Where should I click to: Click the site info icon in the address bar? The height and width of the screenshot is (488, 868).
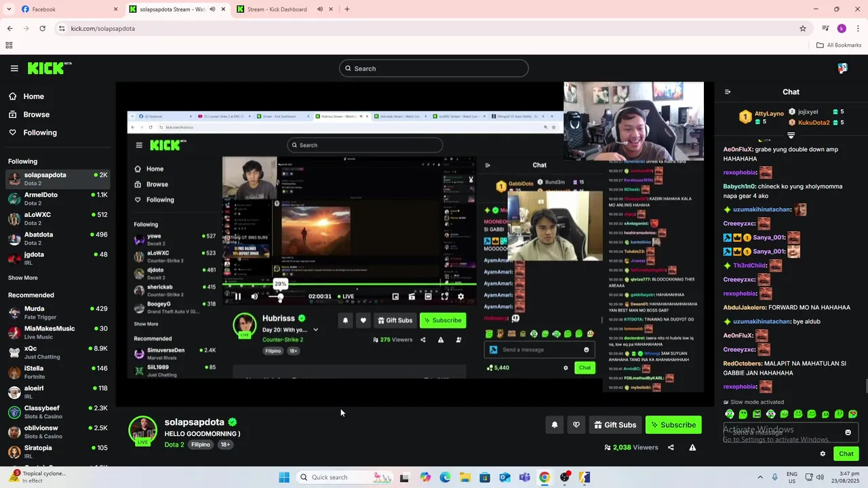[62, 28]
